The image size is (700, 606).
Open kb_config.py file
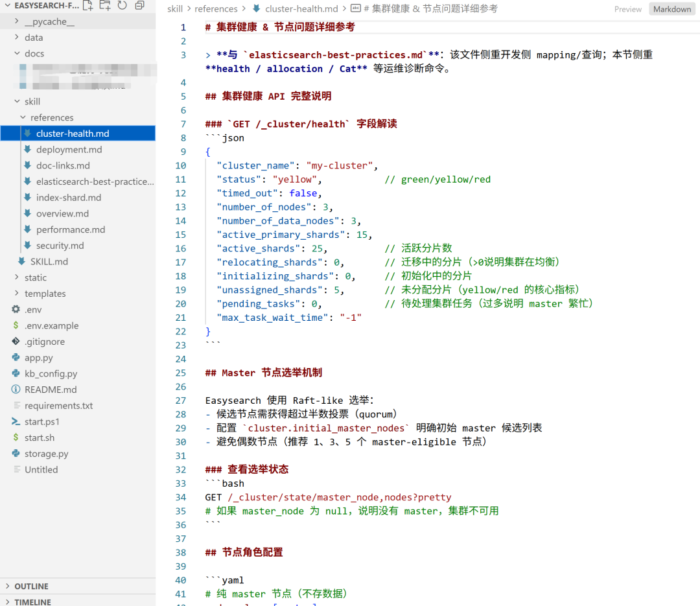[x=51, y=374]
